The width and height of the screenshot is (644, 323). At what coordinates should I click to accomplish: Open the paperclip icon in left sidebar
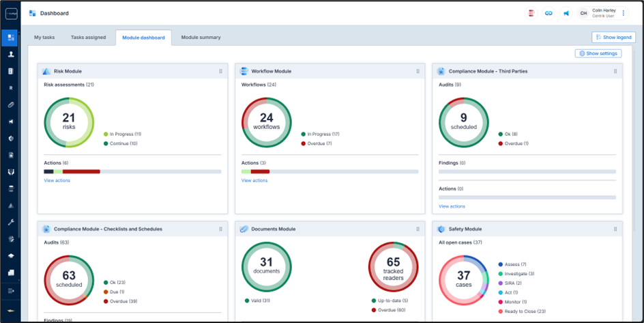(10, 104)
